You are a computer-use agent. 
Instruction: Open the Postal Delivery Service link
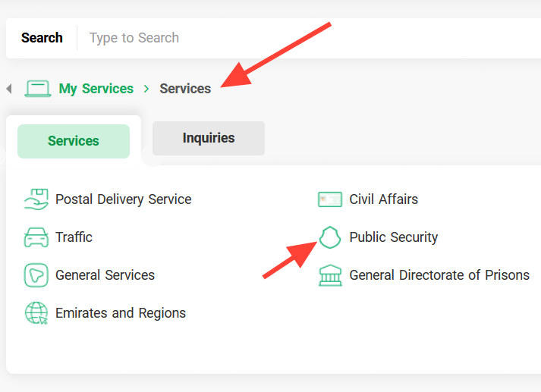tap(124, 199)
